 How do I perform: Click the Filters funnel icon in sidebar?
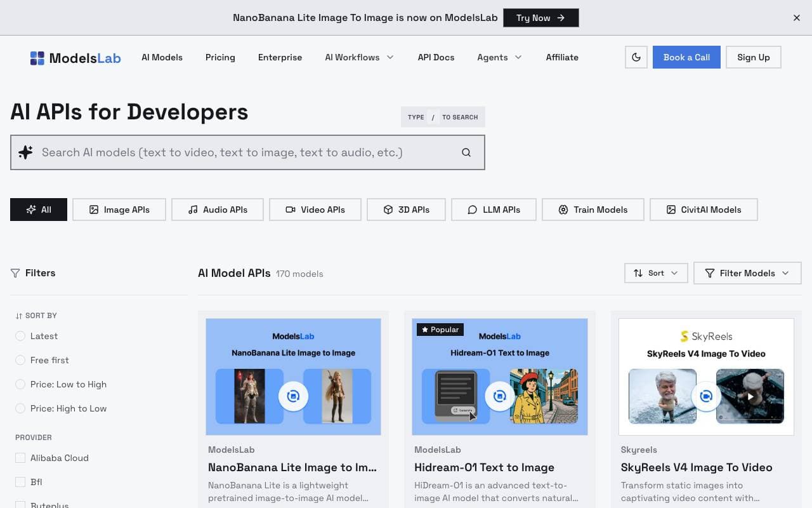click(x=15, y=273)
